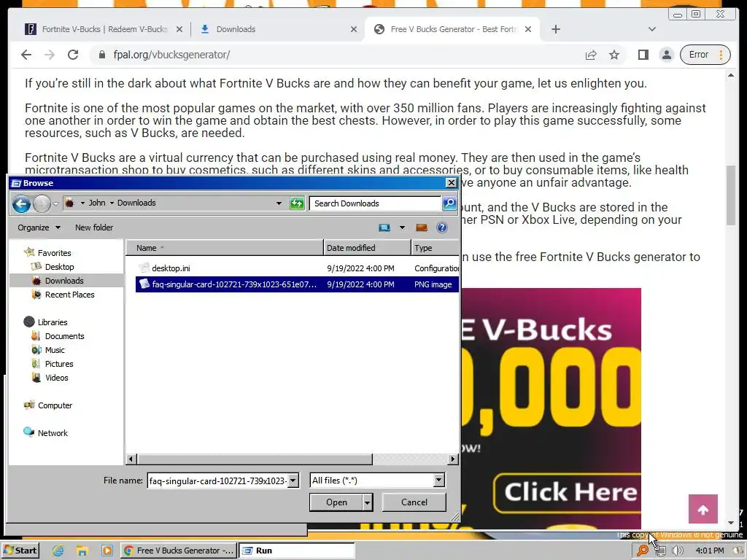Screen dimensions: 747x560
Task: Click the Search Downloads magnifier icon
Action: click(449, 203)
